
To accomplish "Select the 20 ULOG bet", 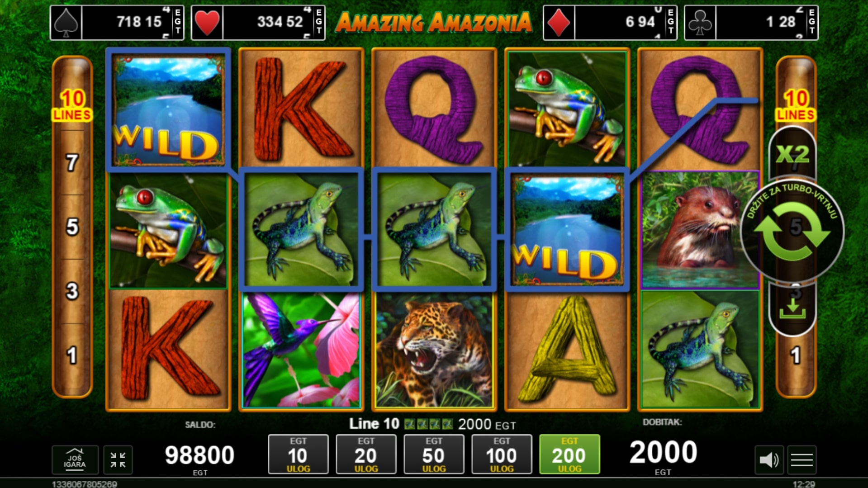I will pyautogui.click(x=366, y=454).
